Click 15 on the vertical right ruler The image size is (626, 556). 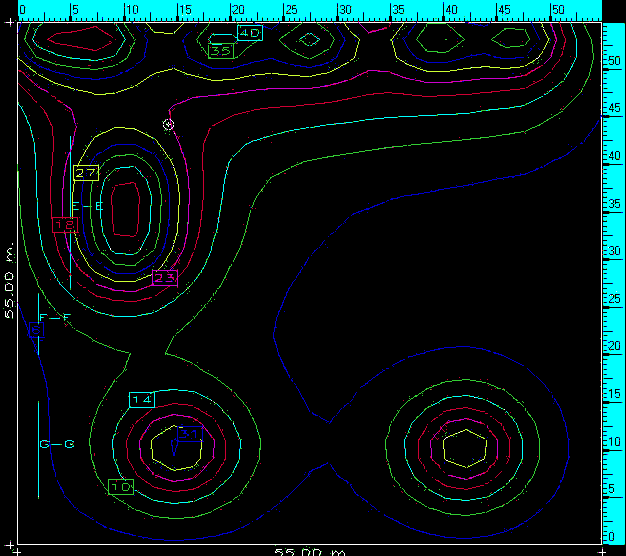[614, 394]
